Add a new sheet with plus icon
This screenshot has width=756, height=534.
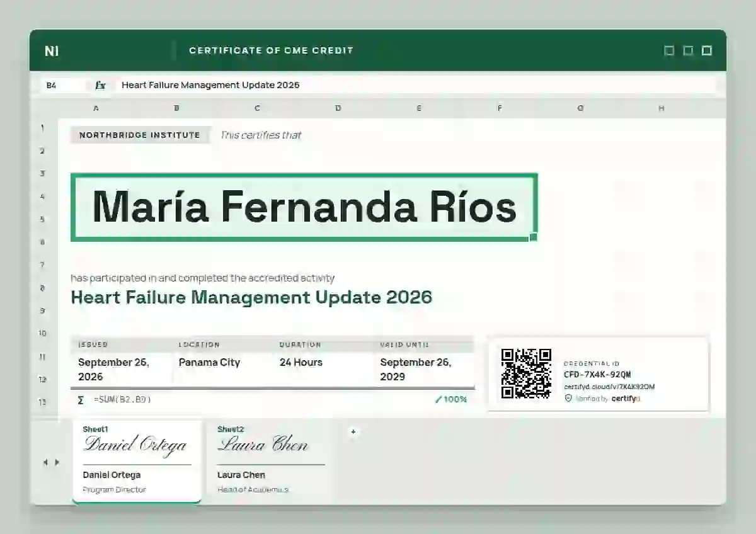tap(353, 431)
